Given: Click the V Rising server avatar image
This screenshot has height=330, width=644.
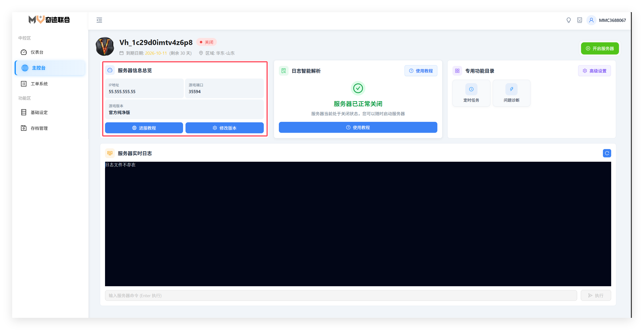Looking at the screenshot, I should (105, 46).
